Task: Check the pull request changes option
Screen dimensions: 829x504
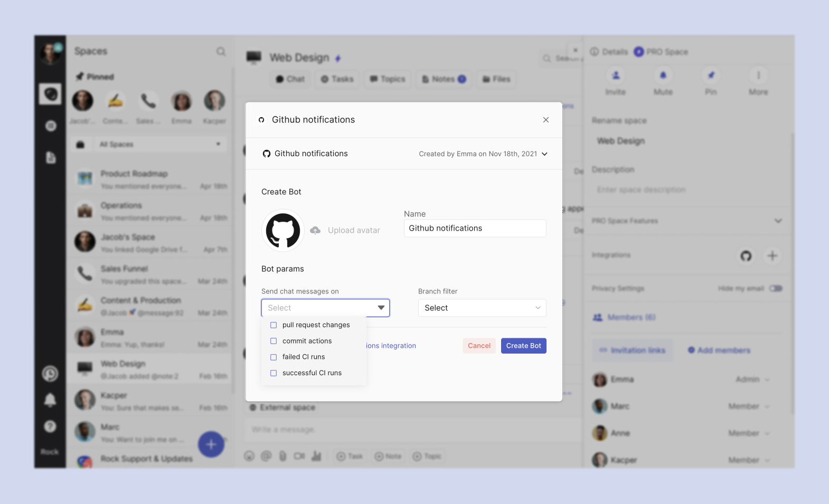Action: [x=274, y=325]
